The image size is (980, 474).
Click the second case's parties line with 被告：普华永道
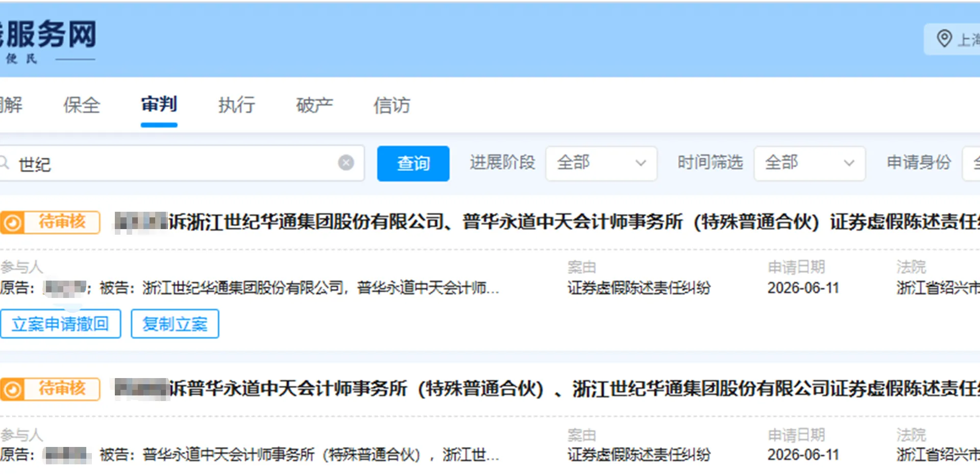(x=250, y=455)
